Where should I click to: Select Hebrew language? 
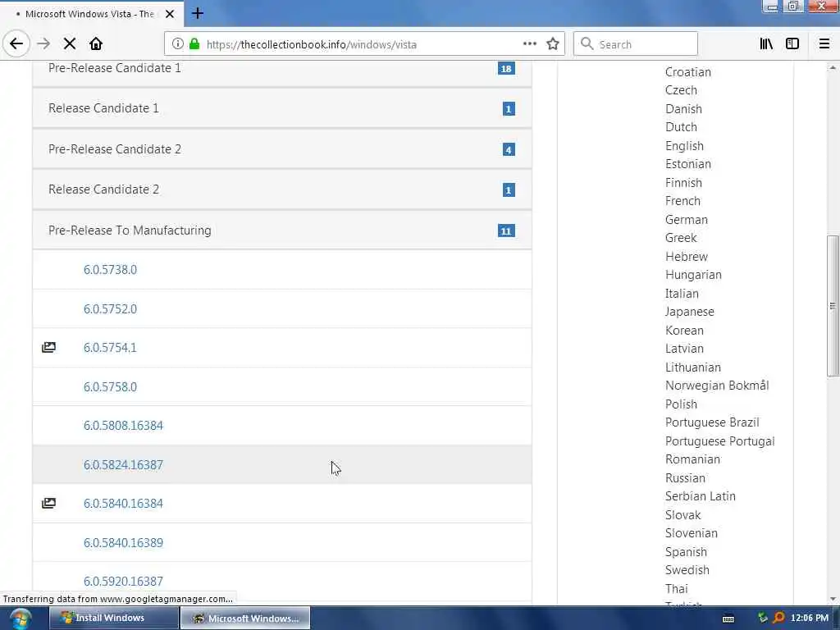pyautogui.click(x=687, y=257)
